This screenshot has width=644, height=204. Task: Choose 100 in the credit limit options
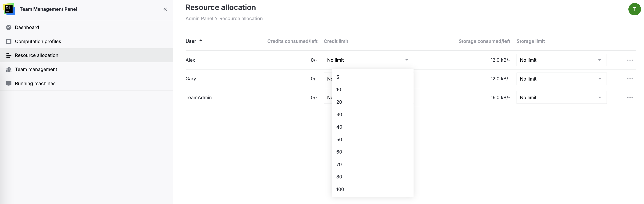point(340,189)
